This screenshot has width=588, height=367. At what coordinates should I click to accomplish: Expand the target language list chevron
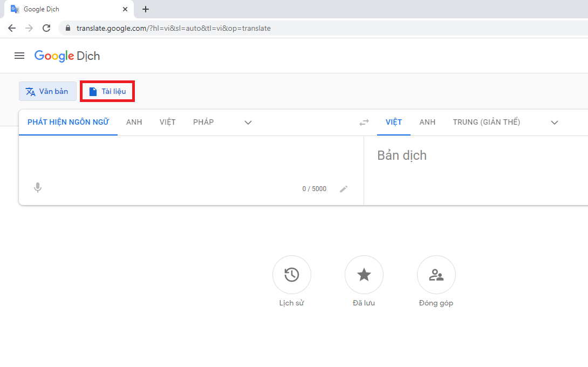click(554, 123)
